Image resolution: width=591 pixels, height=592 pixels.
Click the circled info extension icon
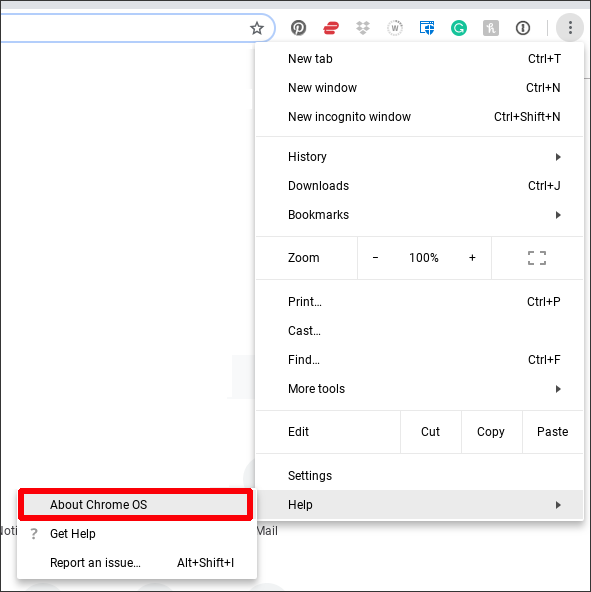(523, 28)
